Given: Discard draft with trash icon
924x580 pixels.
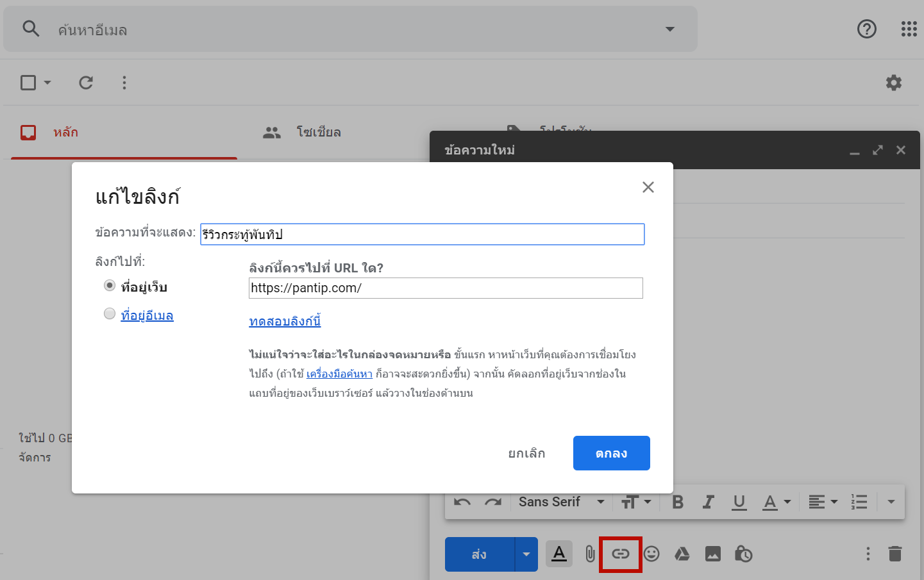Looking at the screenshot, I should pyautogui.click(x=895, y=554).
